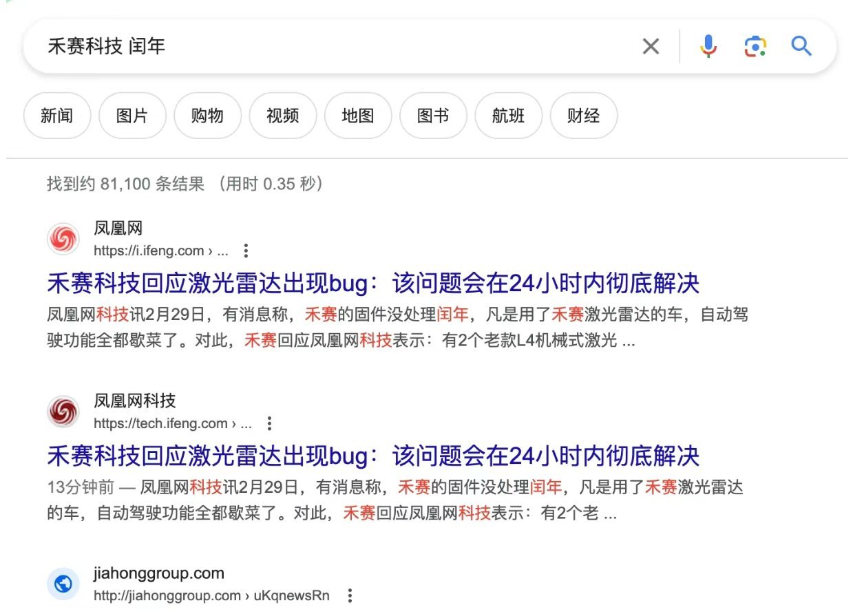The image size is (853, 616).
Task: Switch to the 地图 filter tab
Action: (x=358, y=116)
